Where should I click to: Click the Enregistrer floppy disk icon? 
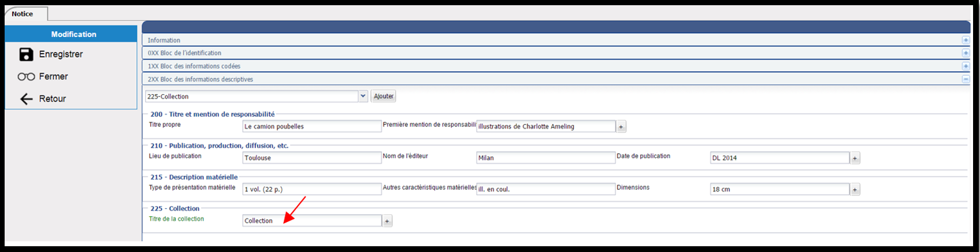pos(26,54)
